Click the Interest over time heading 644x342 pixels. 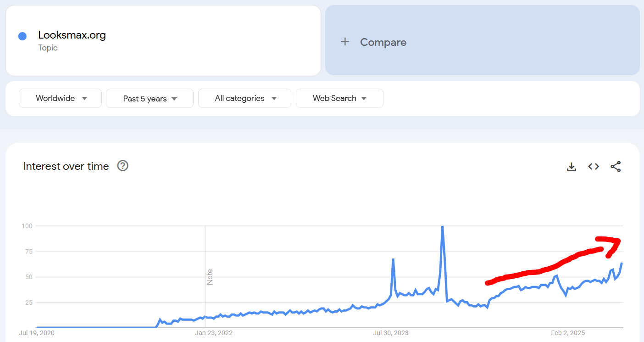coord(66,166)
